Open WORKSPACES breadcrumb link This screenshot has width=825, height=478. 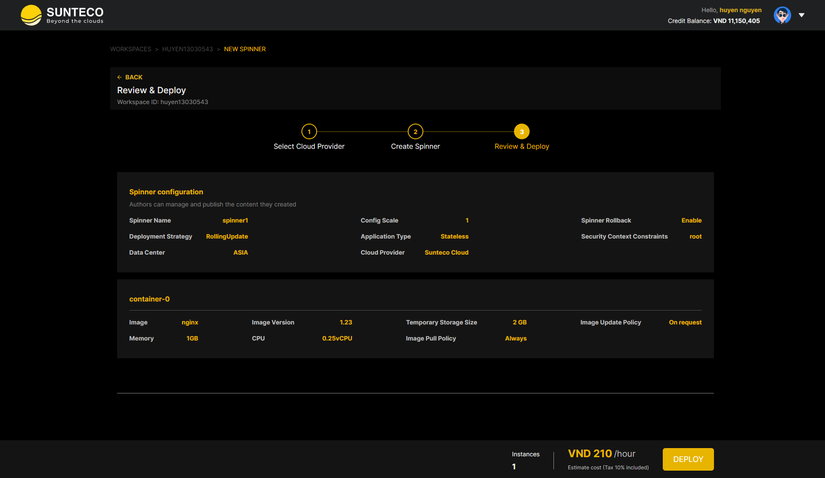click(130, 49)
